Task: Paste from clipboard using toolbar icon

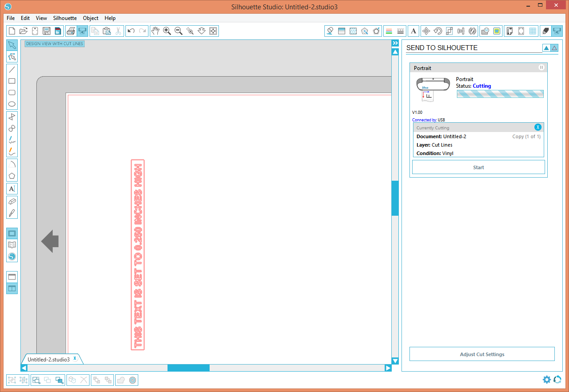Action: coord(107,31)
